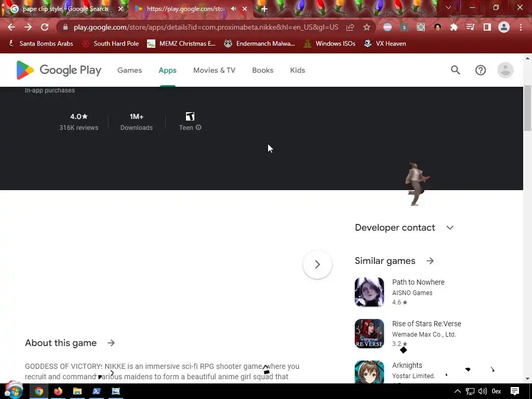Click the address bar URL field
The width and height of the screenshot is (532, 399).
click(x=206, y=27)
